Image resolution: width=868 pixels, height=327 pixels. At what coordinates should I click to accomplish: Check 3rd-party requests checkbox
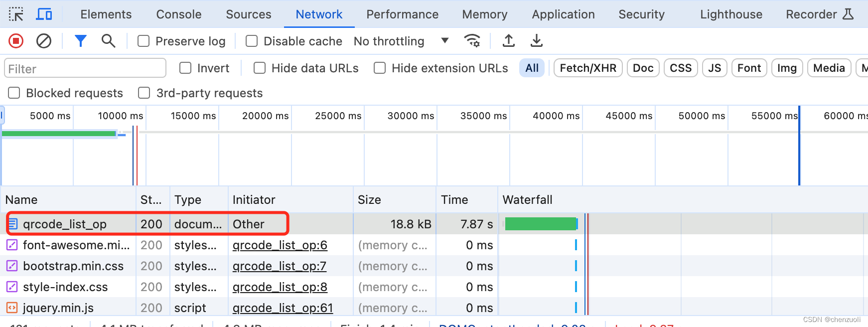[144, 93]
